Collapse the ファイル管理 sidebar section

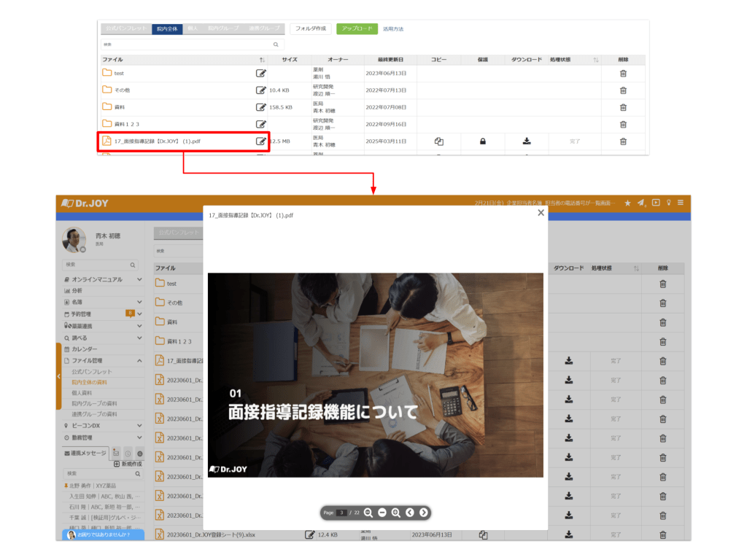(x=139, y=360)
